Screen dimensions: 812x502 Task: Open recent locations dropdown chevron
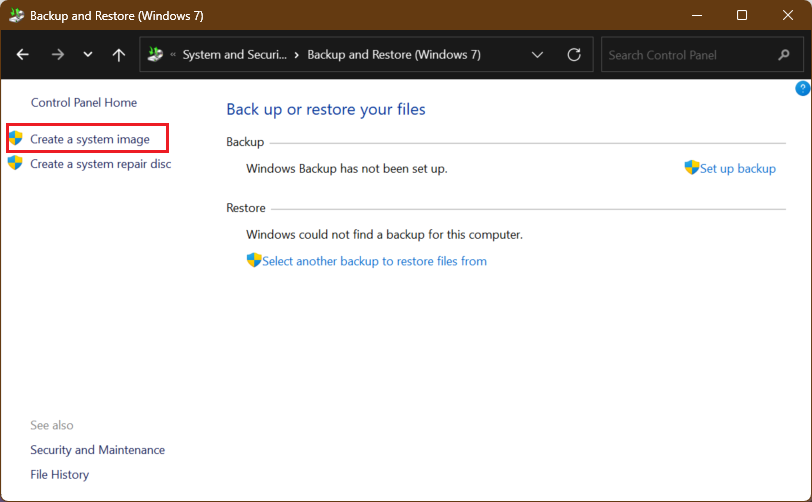[x=88, y=54]
